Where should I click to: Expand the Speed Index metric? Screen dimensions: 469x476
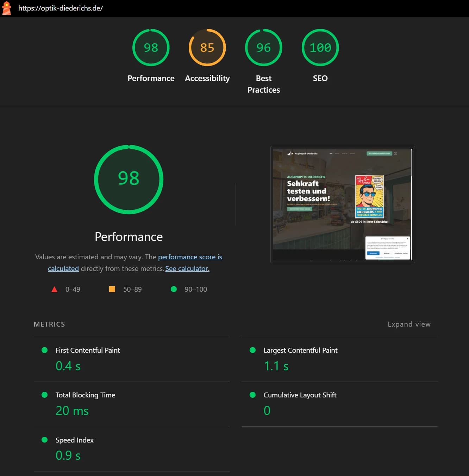point(74,440)
